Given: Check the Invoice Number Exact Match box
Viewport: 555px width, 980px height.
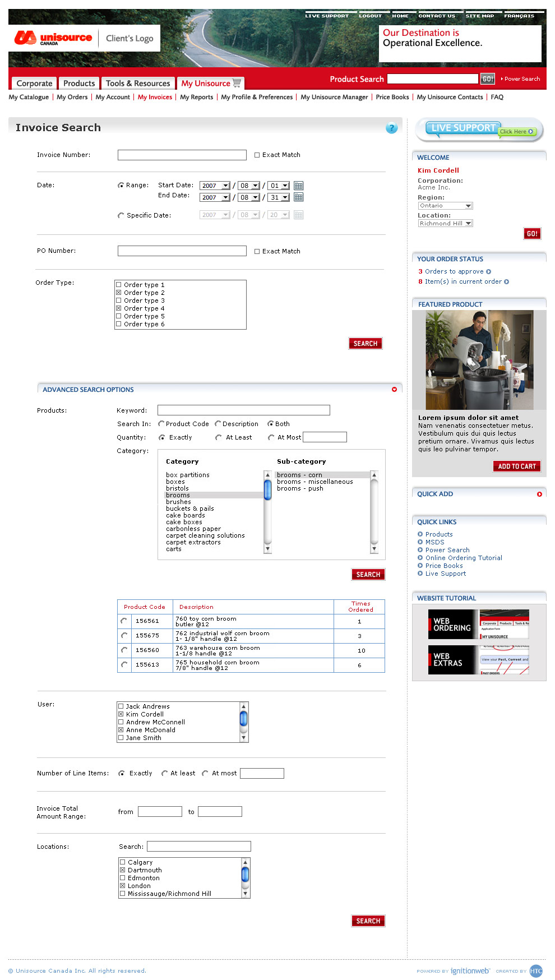Looking at the screenshot, I should tap(257, 155).
